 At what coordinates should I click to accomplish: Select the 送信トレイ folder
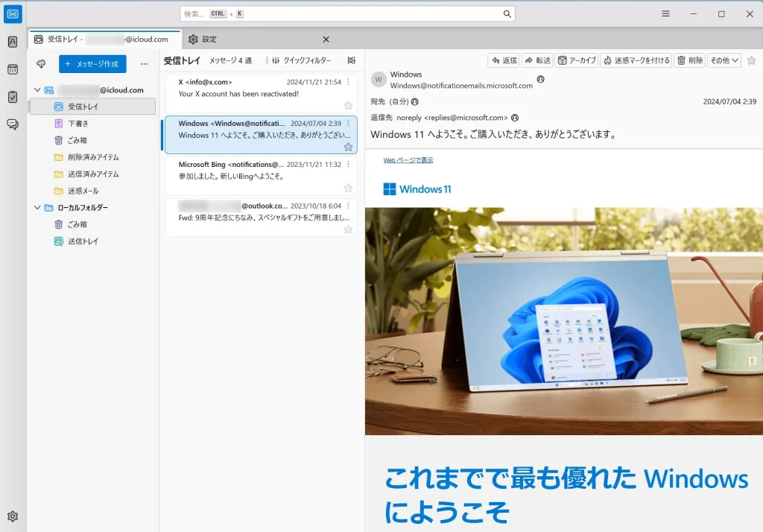coord(92,241)
